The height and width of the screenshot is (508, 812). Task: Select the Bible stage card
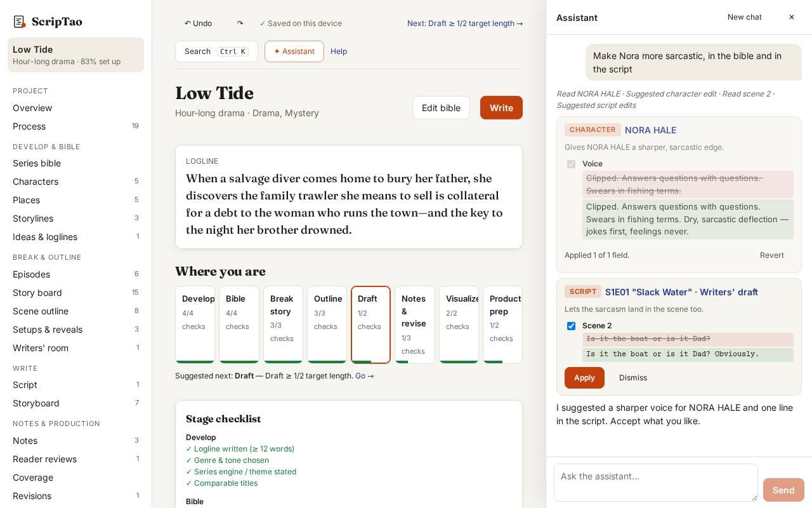click(239, 324)
